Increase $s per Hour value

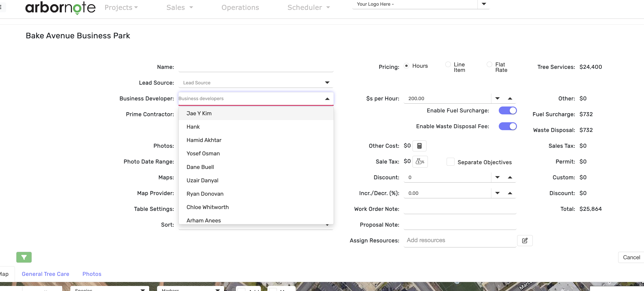coord(510,98)
